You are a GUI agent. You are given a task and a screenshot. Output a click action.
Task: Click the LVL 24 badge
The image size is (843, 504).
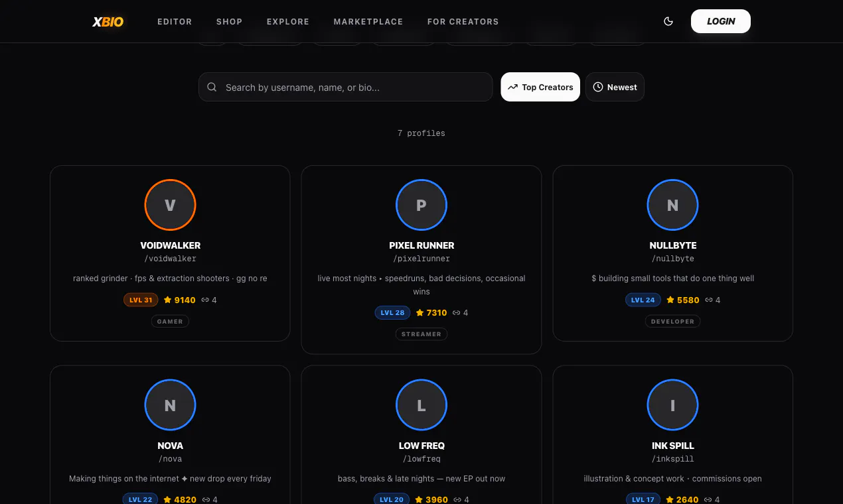pyautogui.click(x=643, y=300)
